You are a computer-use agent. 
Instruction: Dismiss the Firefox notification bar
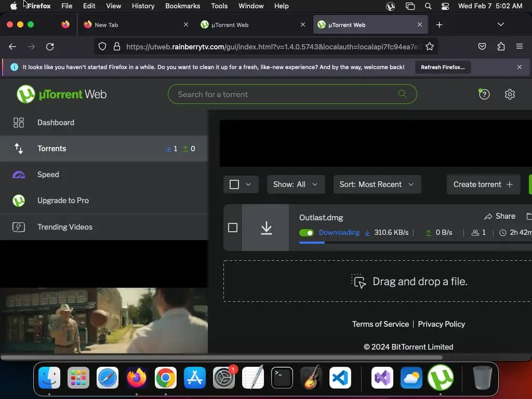coord(519,67)
